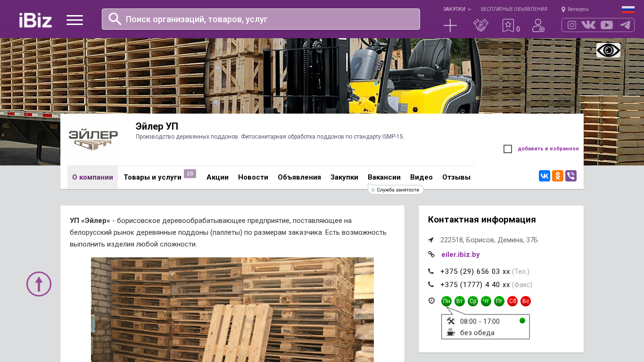644x362 pixels.
Task: Open the Отзывы reviews tab
Action: (456, 177)
